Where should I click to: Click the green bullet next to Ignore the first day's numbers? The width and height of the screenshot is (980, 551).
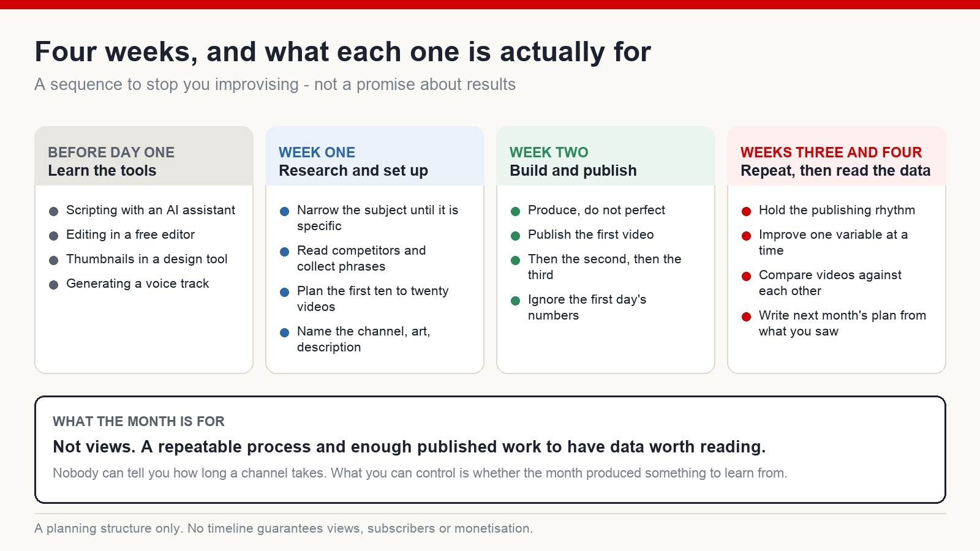(x=515, y=301)
